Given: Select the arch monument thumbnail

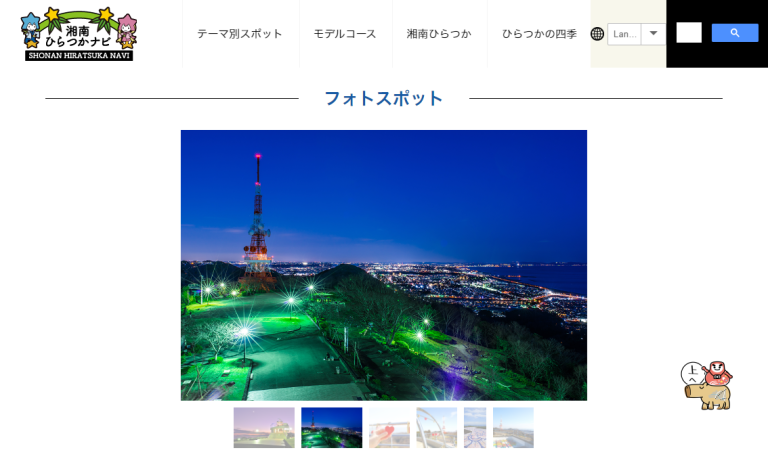Looking at the screenshot, I should pyautogui.click(x=437, y=427).
